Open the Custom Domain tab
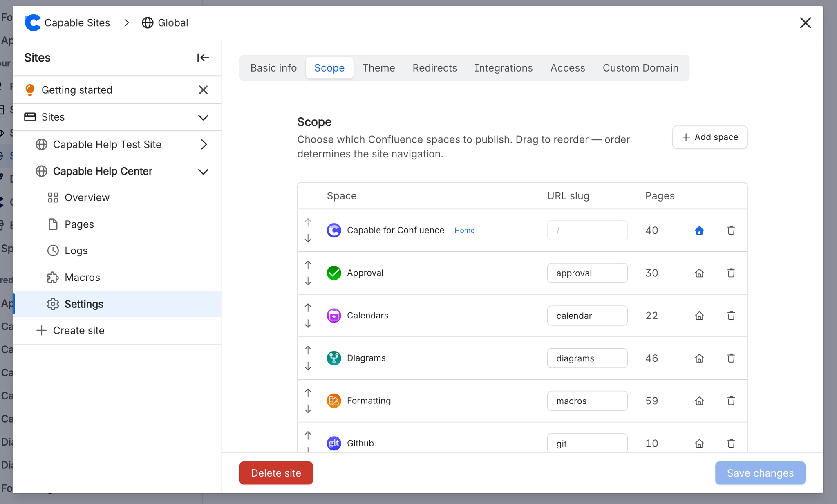This screenshot has width=837, height=504. pyautogui.click(x=640, y=68)
